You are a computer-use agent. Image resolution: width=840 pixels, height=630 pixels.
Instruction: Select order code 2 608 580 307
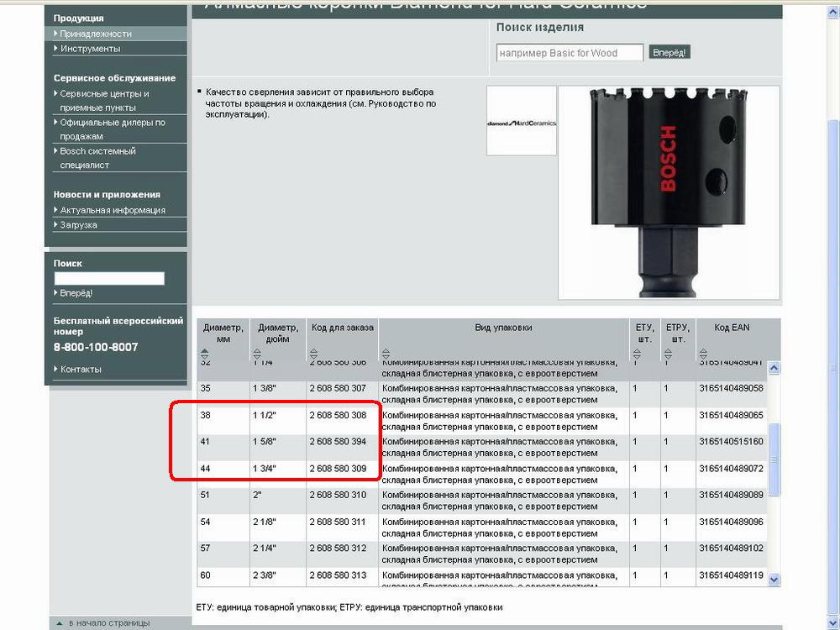[x=338, y=388]
